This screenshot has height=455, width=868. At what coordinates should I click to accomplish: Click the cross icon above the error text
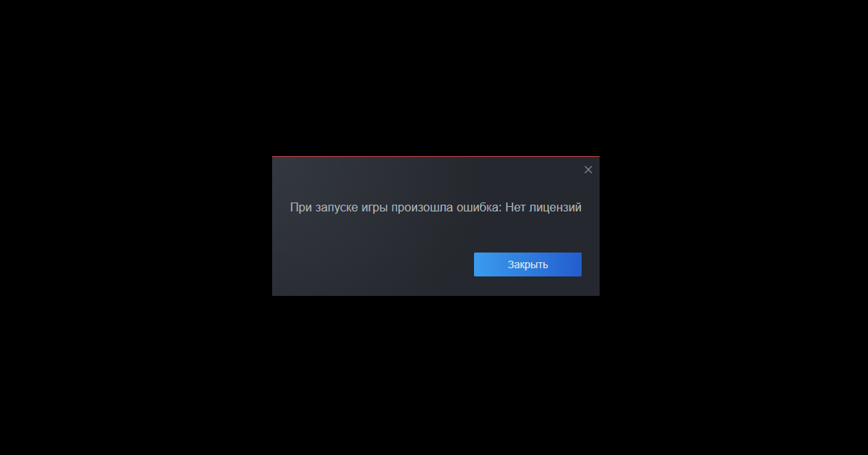588,170
